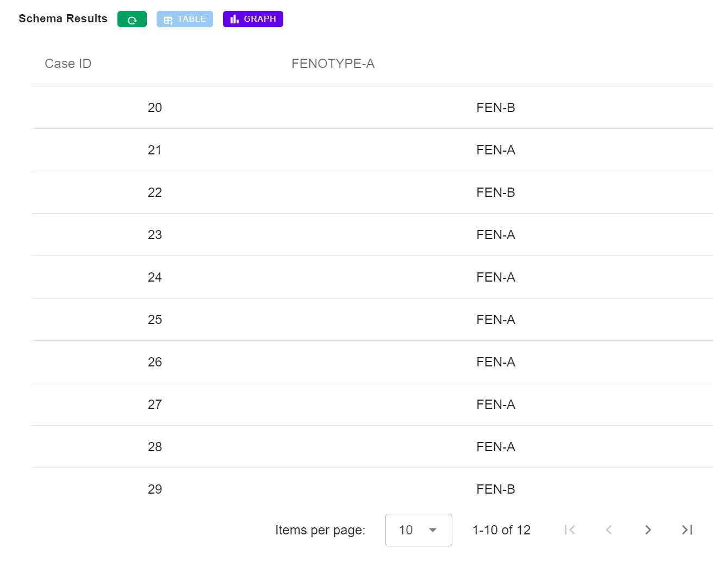This screenshot has height=573, width=728.
Task: Select the row with Case ID 20
Action: [x=155, y=108]
